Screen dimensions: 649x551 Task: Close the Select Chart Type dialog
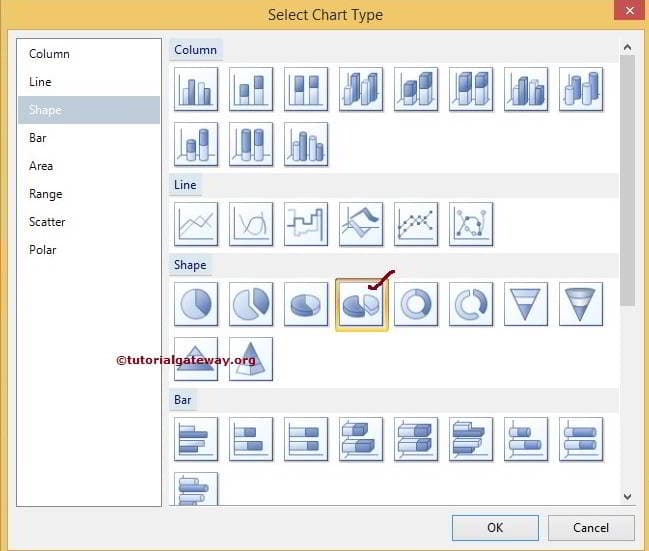(x=630, y=10)
